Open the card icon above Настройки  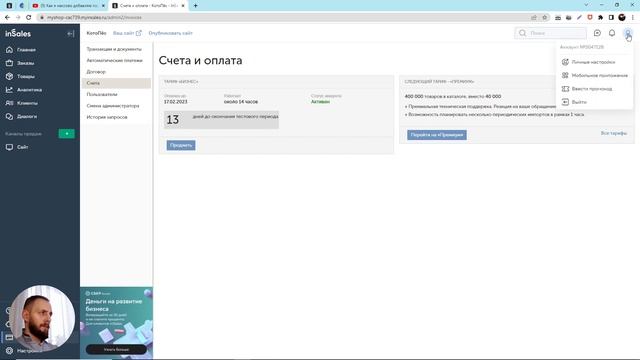[9, 338]
